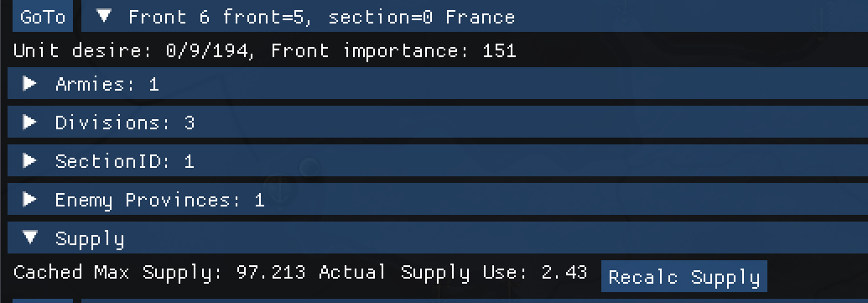
Task: Expand the Divisions triangle icon
Action: point(29,123)
